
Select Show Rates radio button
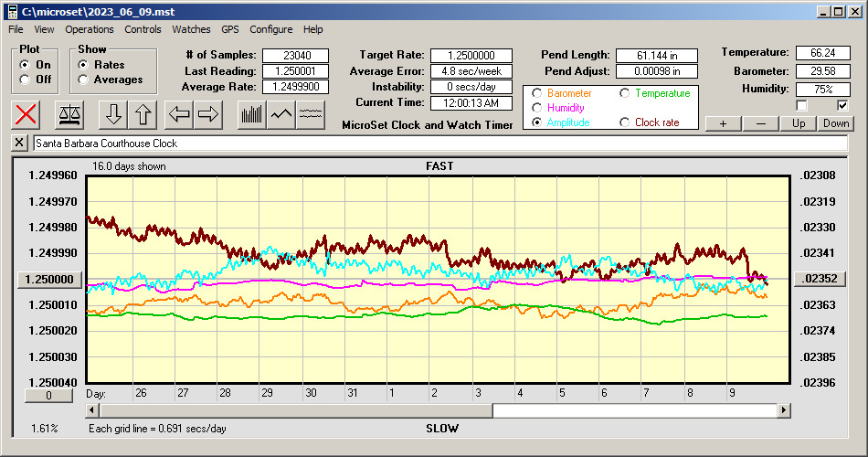pyautogui.click(x=83, y=65)
